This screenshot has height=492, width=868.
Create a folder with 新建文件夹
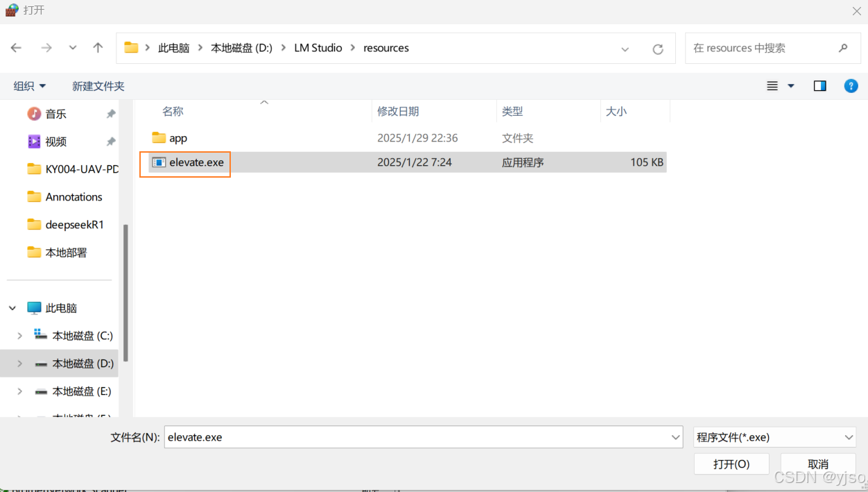tap(98, 86)
